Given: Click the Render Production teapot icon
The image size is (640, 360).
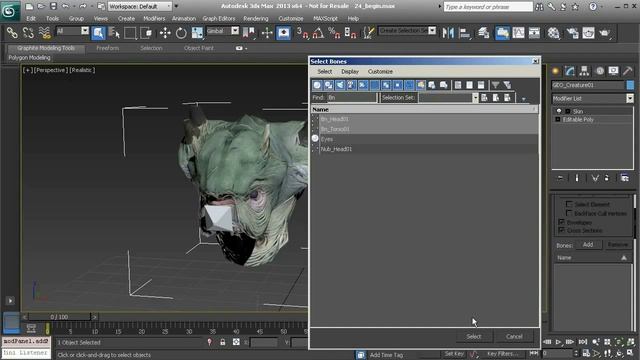Looking at the screenshot, I should point(604,33).
